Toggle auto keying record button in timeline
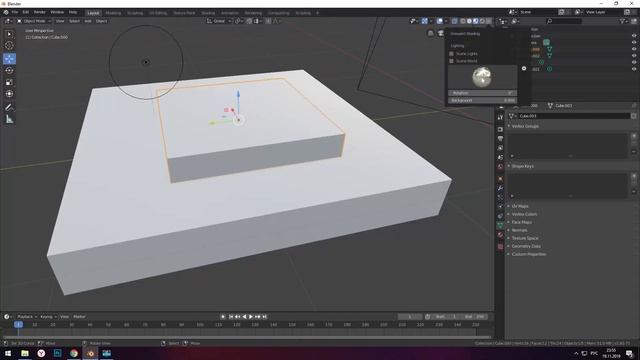This screenshot has width=640, height=360. [223, 317]
